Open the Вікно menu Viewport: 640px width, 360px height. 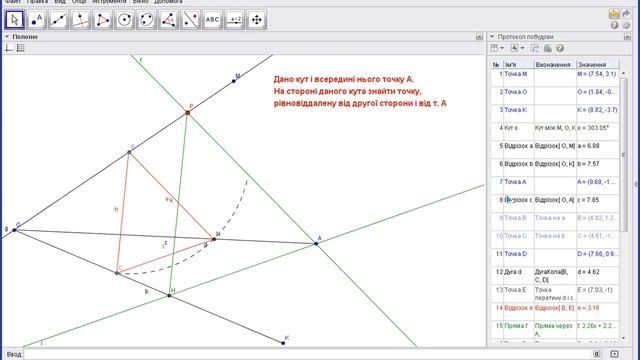tap(140, 2)
